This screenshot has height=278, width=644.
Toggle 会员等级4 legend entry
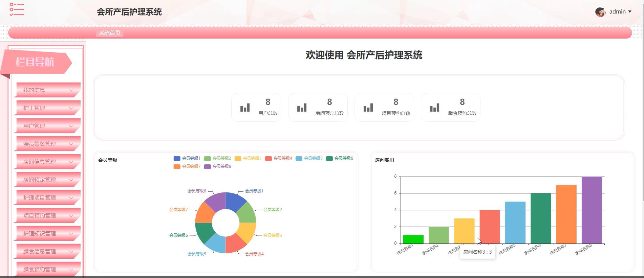click(x=279, y=158)
